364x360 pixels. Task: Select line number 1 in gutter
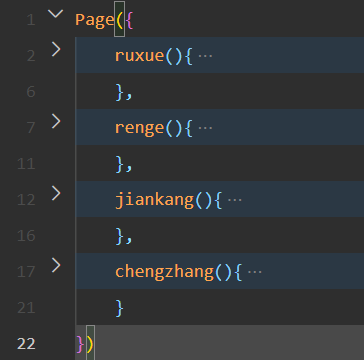click(31, 20)
